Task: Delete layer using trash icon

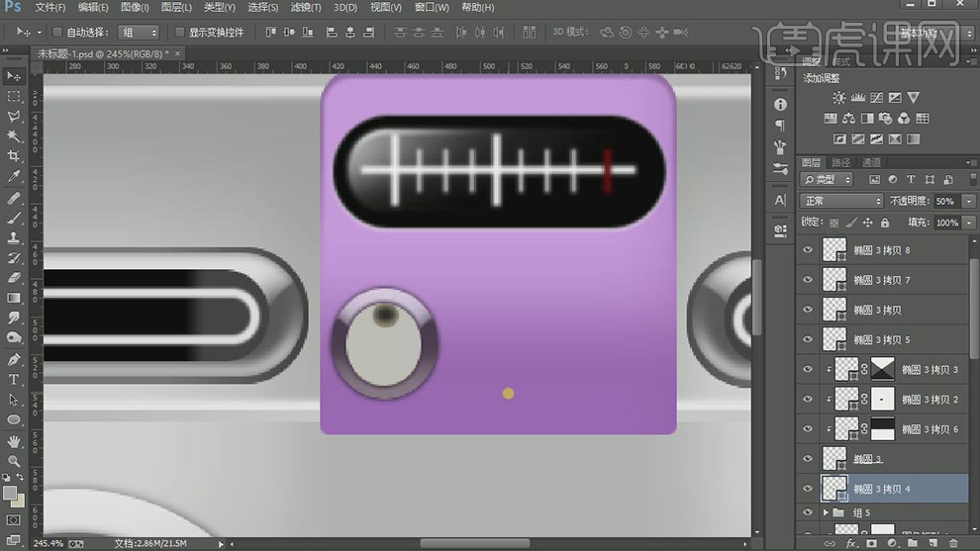Action: pyautogui.click(x=953, y=543)
